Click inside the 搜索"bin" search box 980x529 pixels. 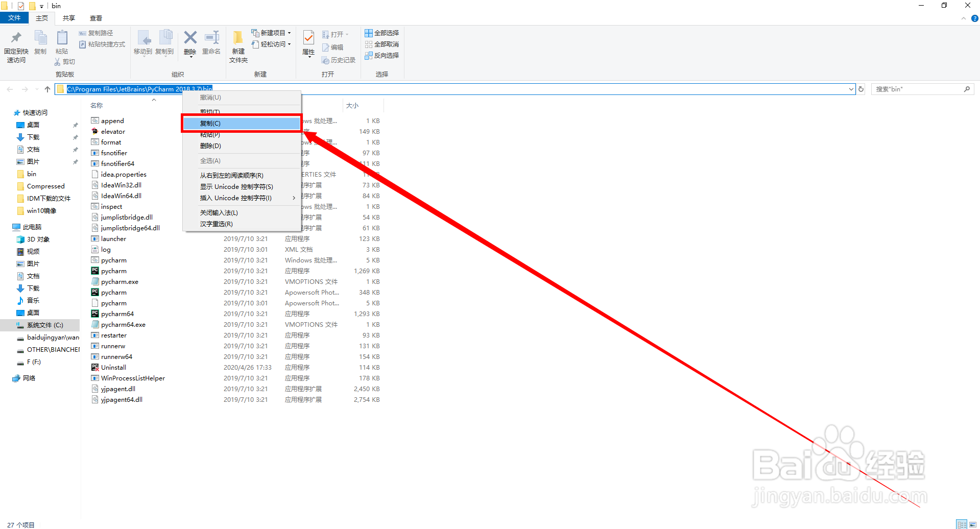tap(919, 89)
